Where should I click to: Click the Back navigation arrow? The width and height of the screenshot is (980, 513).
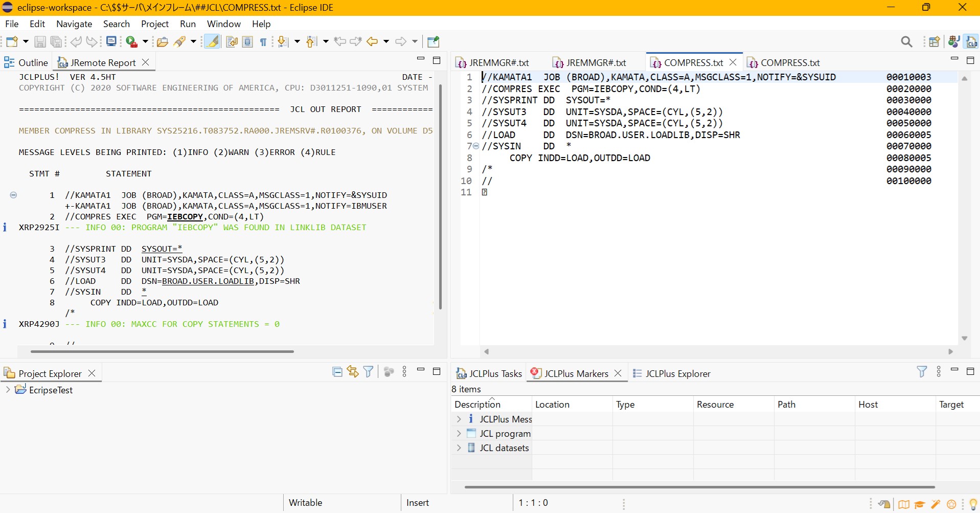pos(372,42)
